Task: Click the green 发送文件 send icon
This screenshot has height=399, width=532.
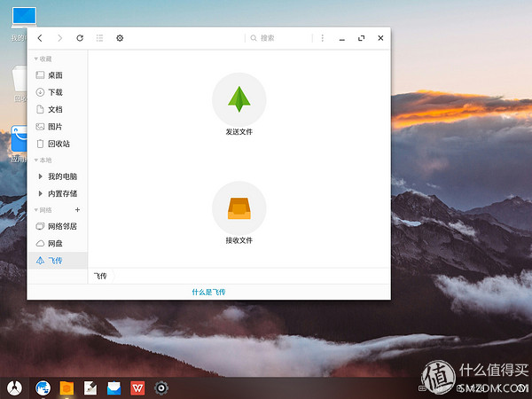Action: (x=239, y=99)
